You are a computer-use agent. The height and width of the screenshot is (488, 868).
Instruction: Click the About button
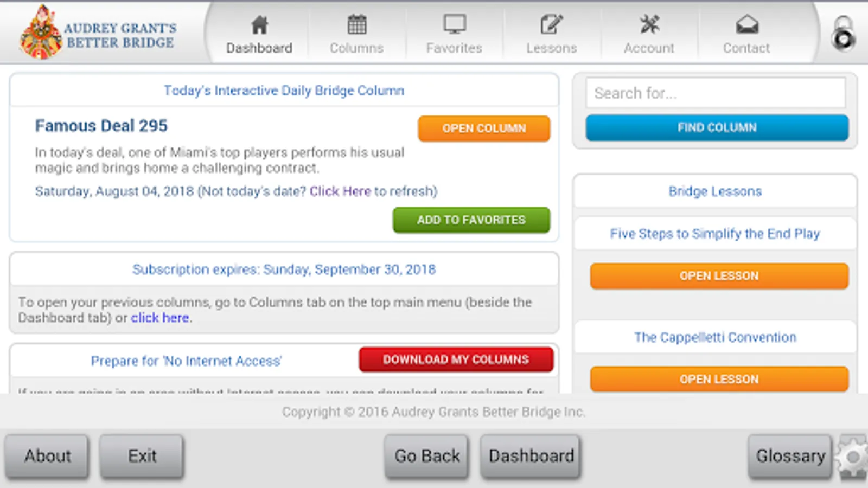tap(47, 456)
